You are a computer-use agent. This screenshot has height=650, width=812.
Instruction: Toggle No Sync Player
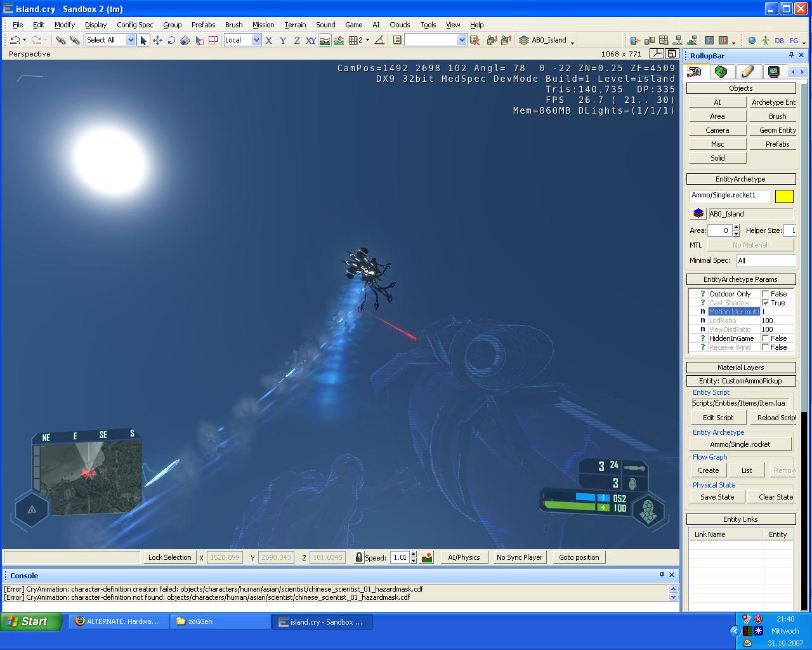click(520, 557)
